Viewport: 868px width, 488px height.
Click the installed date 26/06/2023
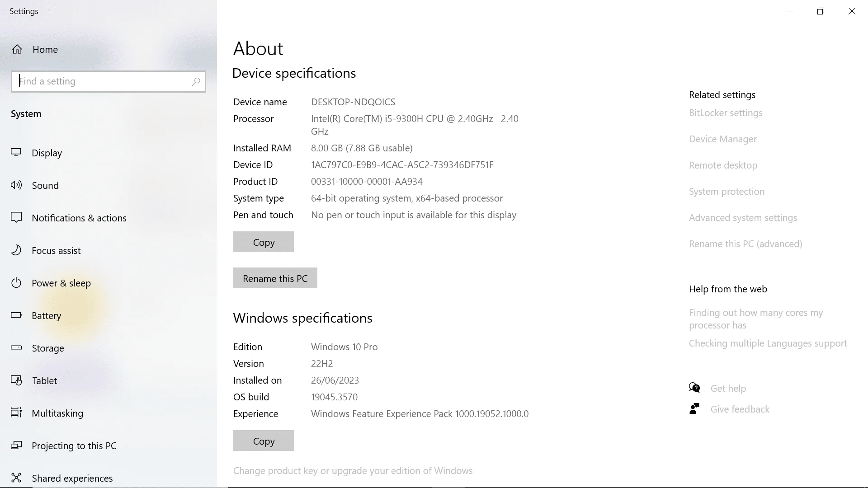[x=335, y=380]
